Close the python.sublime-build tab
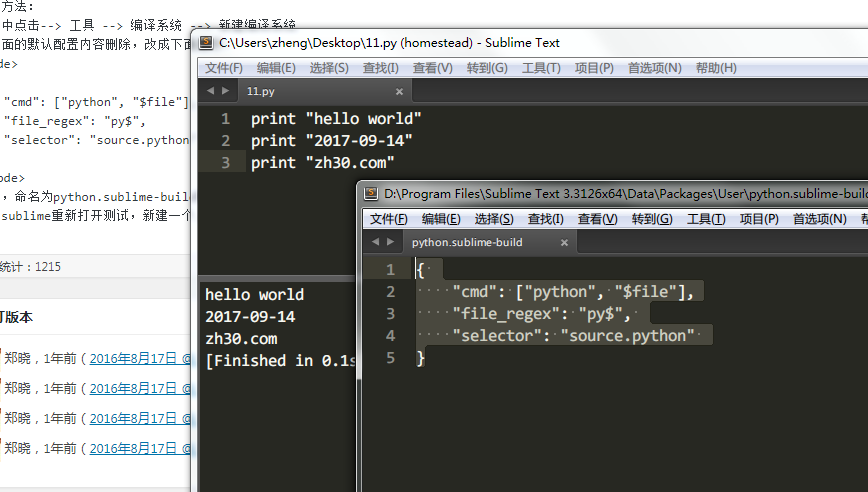Image resolution: width=868 pixels, height=492 pixels. coord(564,242)
